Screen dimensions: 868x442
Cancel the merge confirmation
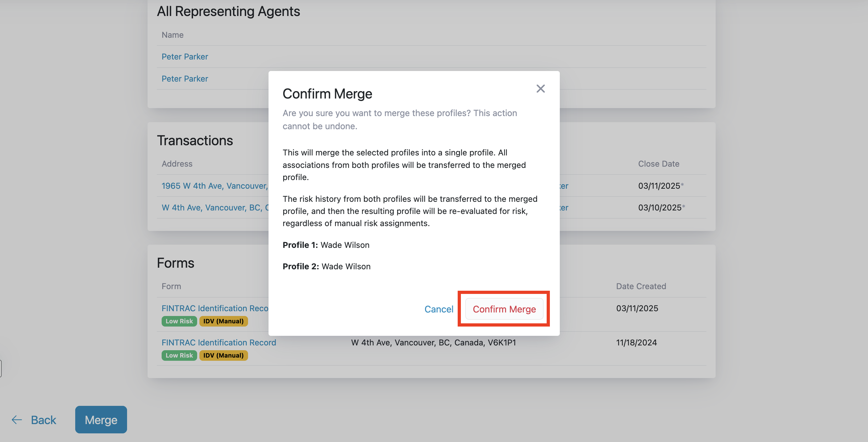pyautogui.click(x=438, y=309)
